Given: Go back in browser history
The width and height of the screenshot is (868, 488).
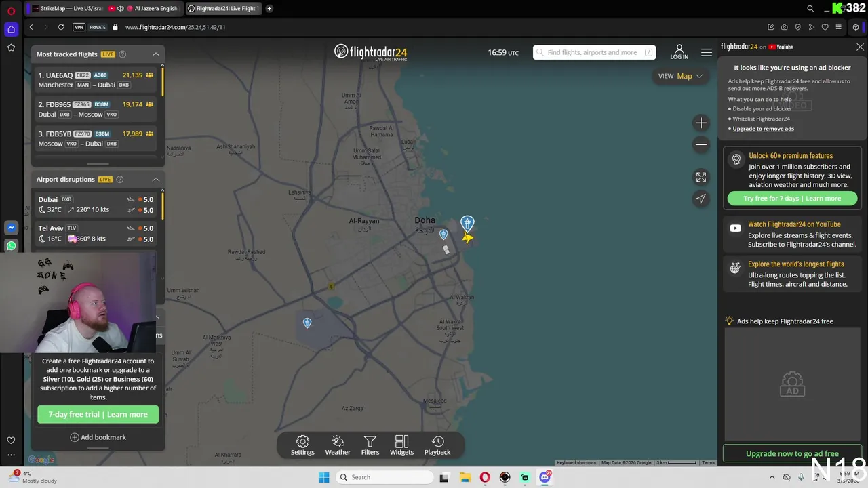Looking at the screenshot, I should 31,27.
